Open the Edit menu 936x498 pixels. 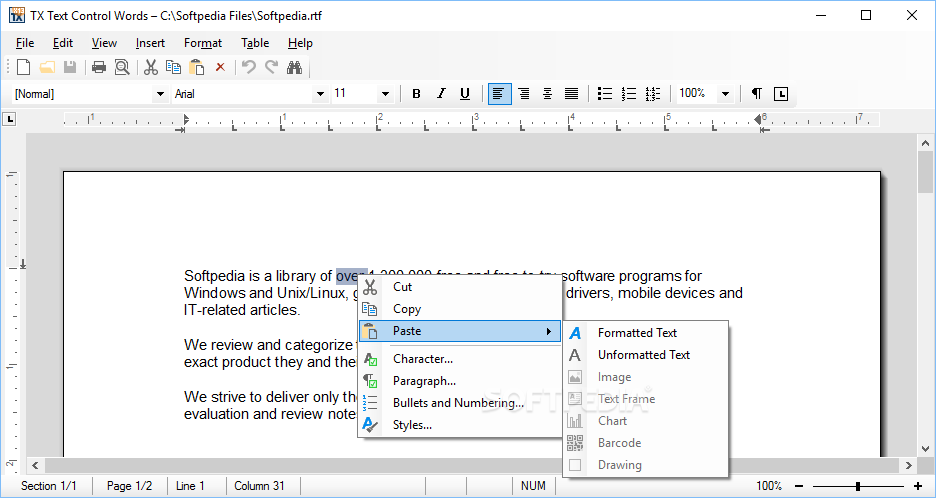[x=63, y=43]
